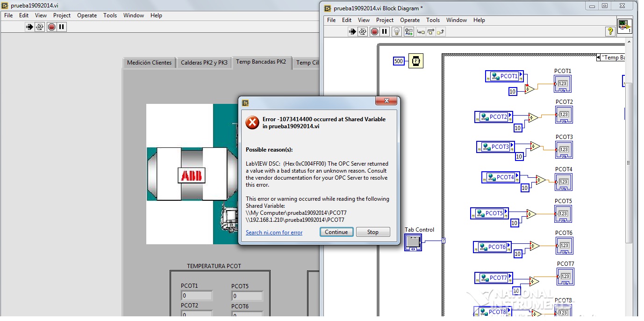Select the PCOT3 shared variable node

tap(495, 146)
